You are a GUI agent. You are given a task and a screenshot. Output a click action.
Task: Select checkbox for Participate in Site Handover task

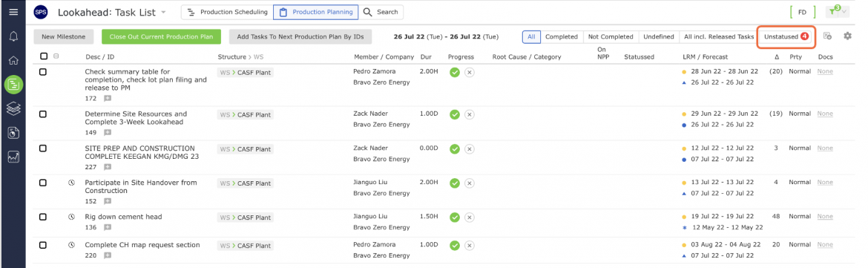(42, 183)
